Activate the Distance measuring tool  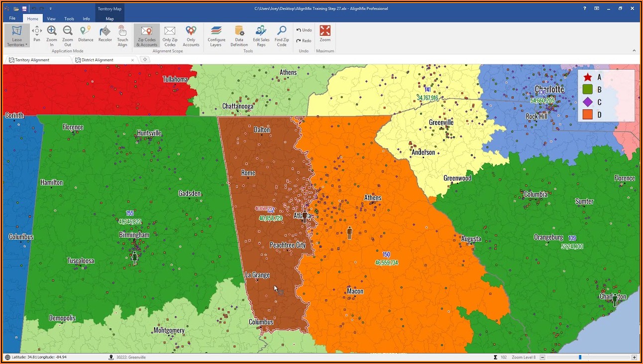tap(86, 34)
